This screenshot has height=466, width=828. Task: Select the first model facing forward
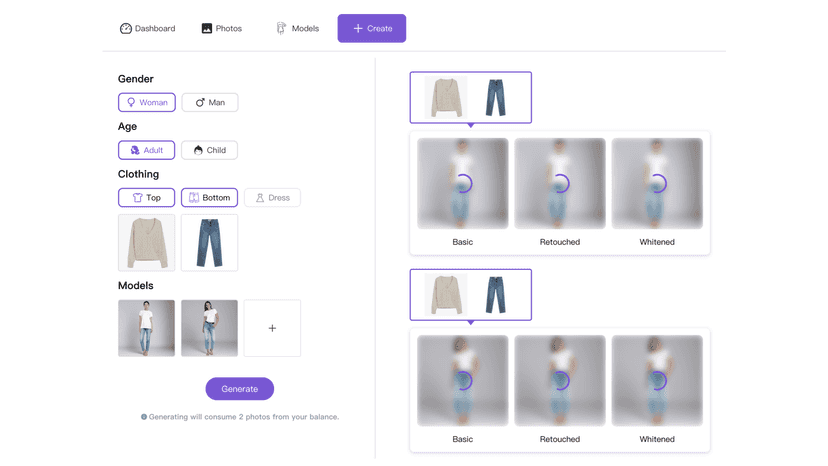click(146, 328)
